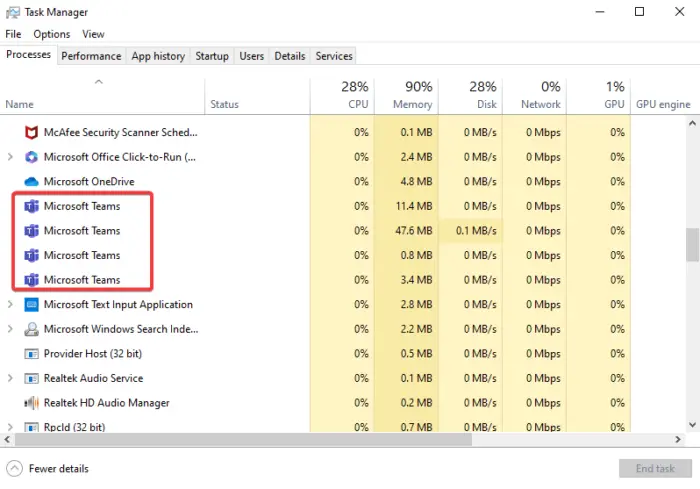Sort processes by Network column

534,96
